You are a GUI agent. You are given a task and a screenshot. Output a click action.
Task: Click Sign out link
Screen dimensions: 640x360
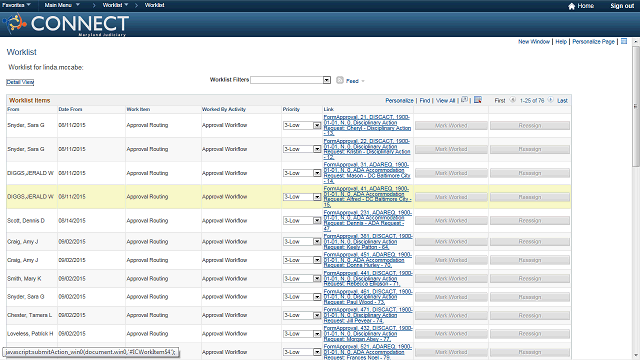(x=622, y=6)
